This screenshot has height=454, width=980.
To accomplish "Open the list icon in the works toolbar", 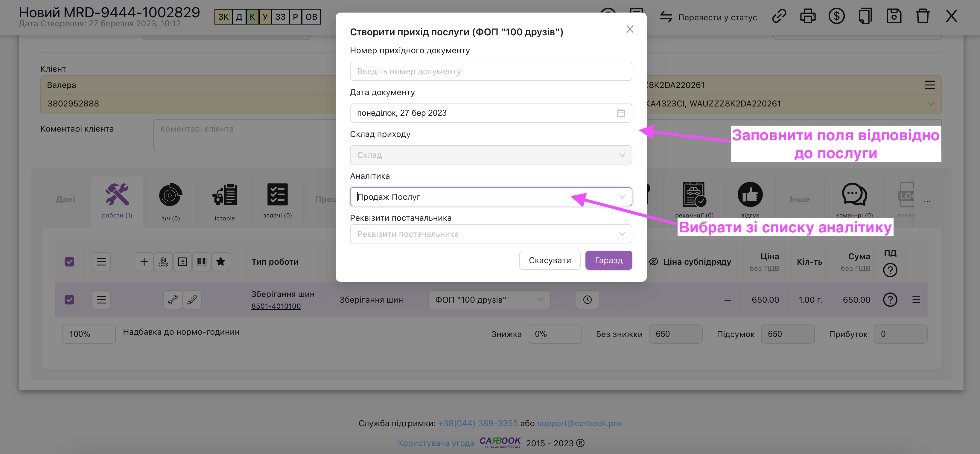I will (x=182, y=262).
